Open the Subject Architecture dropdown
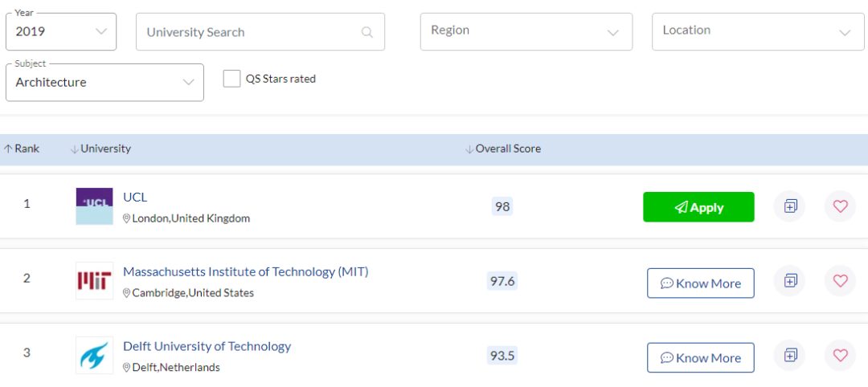Image resolution: width=868 pixels, height=387 pixels. point(104,83)
